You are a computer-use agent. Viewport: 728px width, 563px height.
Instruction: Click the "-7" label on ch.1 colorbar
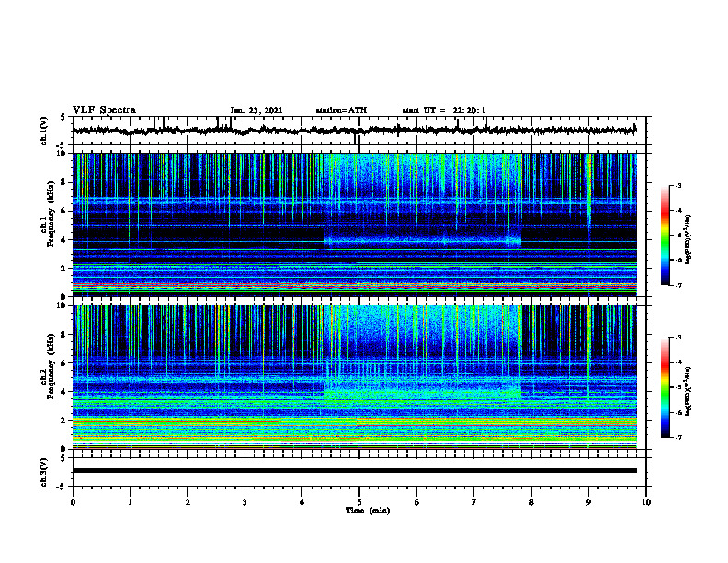click(677, 285)
